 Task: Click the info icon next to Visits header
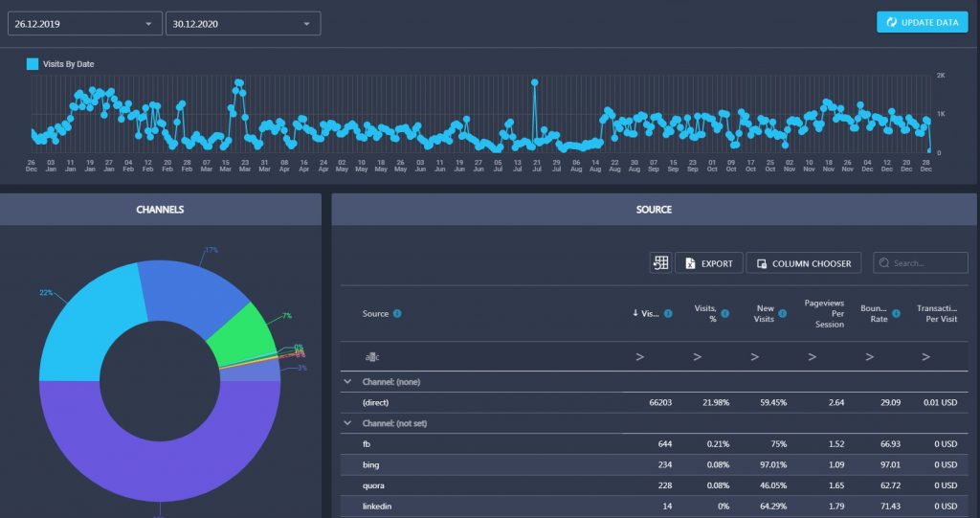[668, 313]
